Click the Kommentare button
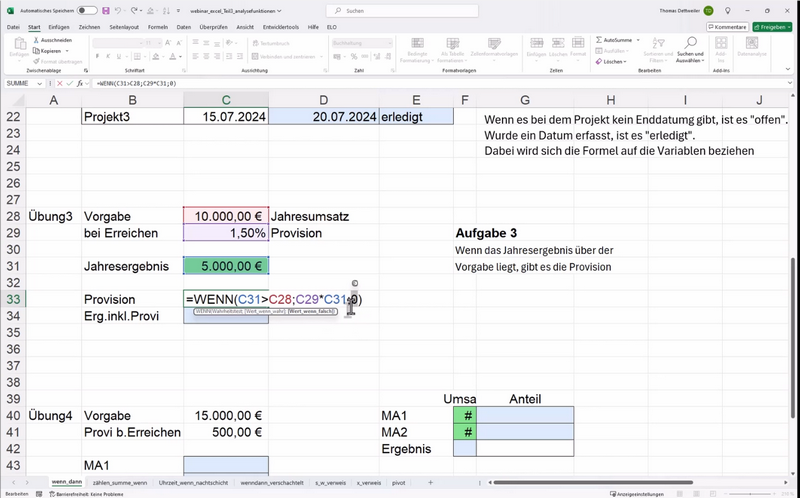800x498 pixels. pos(728,27)
